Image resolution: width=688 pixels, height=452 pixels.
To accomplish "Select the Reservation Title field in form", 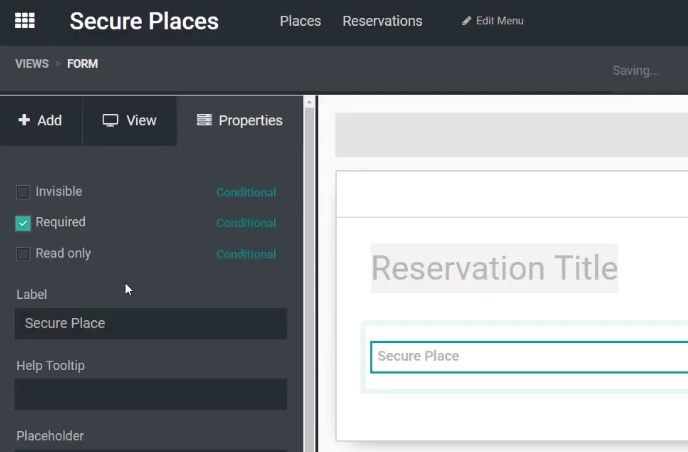I will point(494,268).
